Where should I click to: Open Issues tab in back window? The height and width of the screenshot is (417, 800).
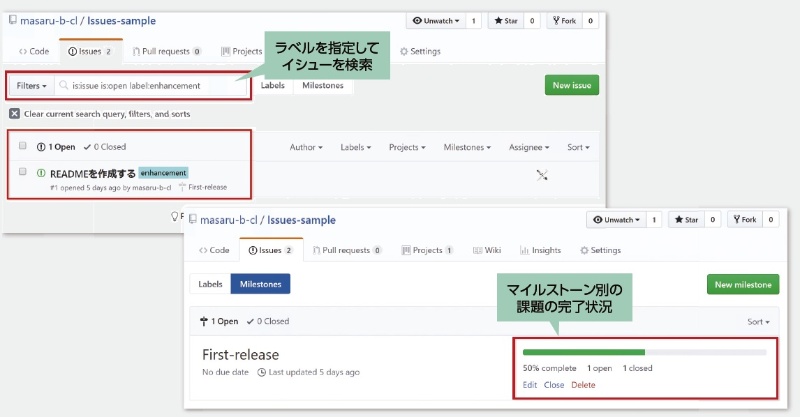click(x=90, y=52)
